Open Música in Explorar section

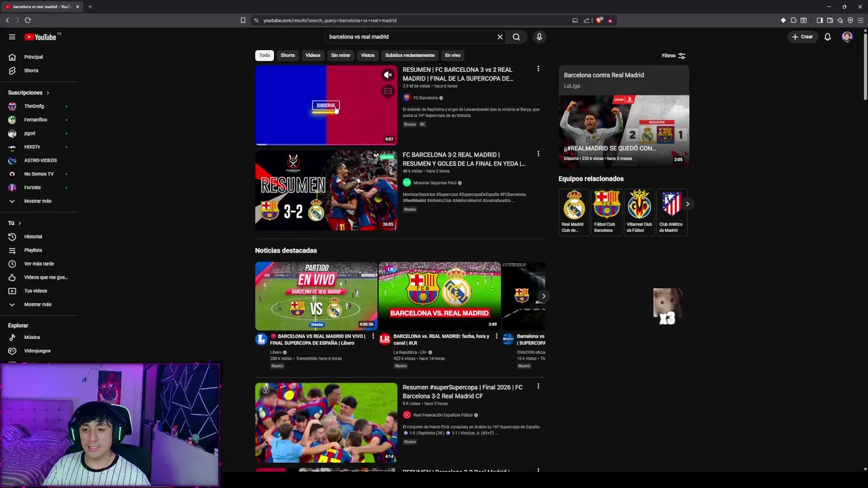click(x=32, y=337)
